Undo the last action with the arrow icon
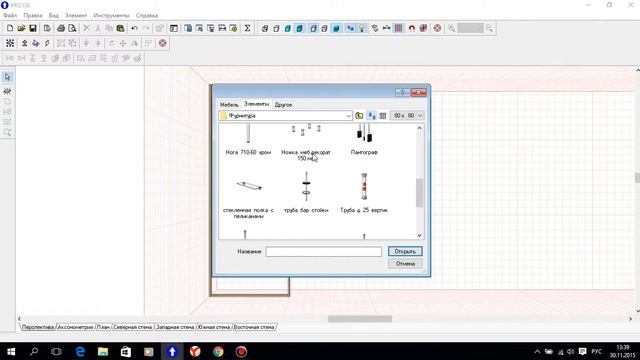640x360 pixels. [134, 28]
